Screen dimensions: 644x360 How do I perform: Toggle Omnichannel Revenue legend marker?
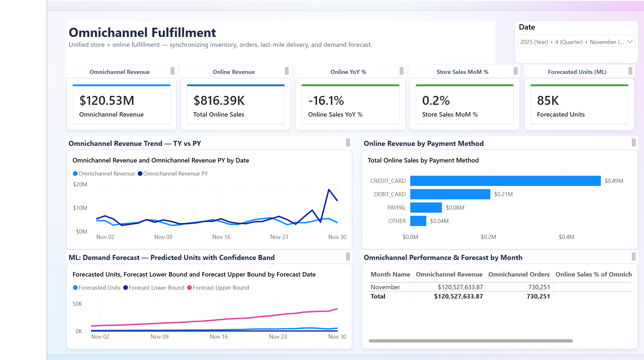coord(75,174)
